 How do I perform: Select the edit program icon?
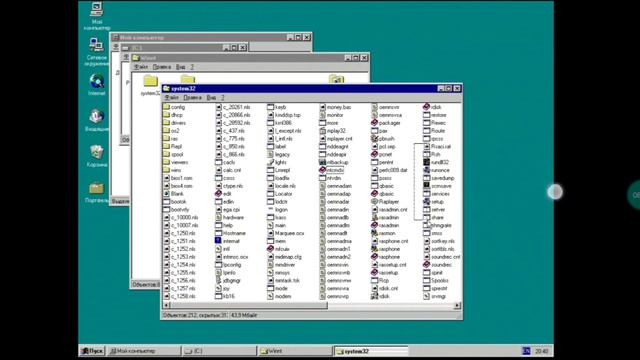tap(218, 194)
